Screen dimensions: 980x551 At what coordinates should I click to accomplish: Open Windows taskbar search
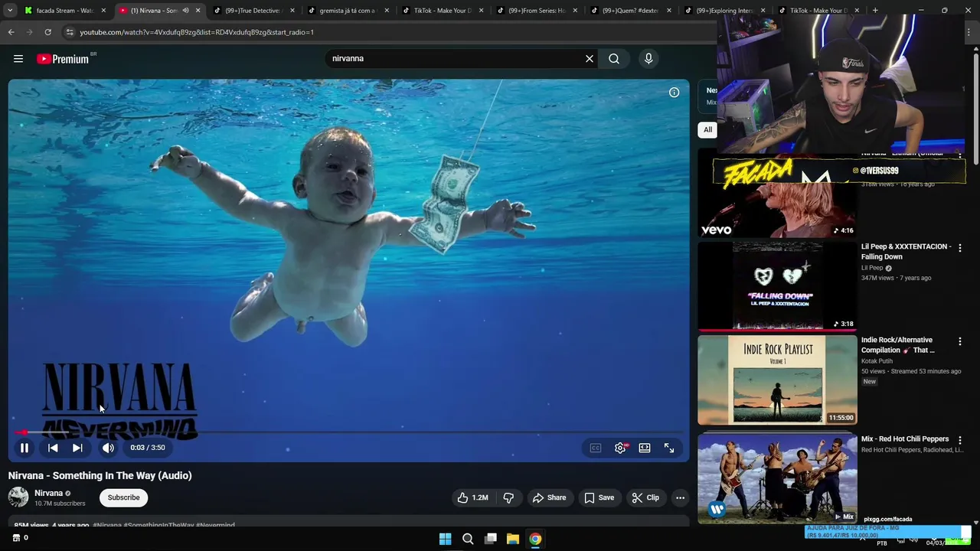[468, 539]
